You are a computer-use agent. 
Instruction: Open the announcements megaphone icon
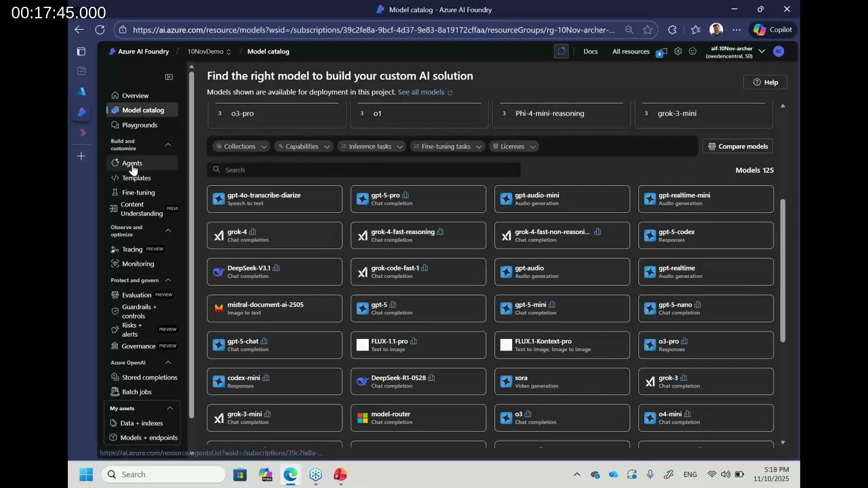(662, 52)
